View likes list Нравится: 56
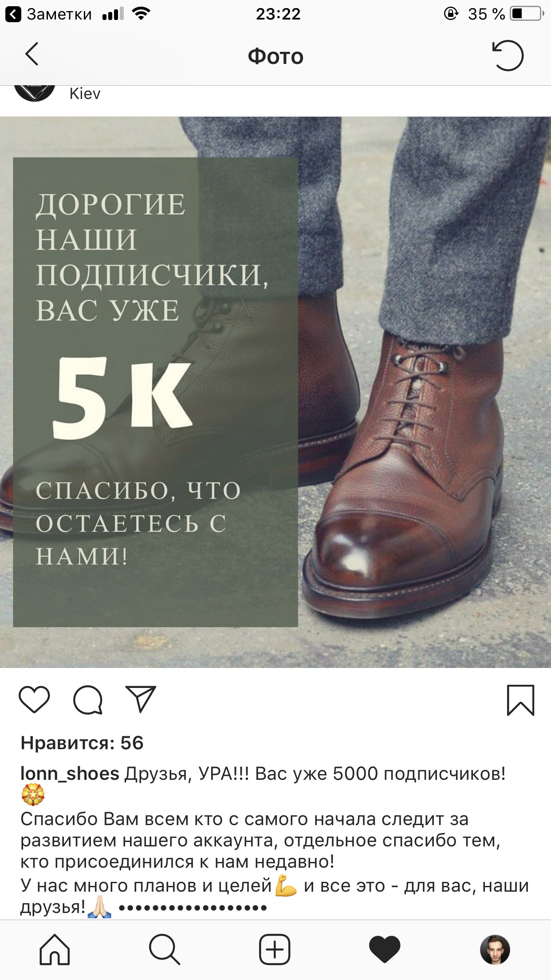Viewport: 551px width, 980px height. [x=82, y=743]
